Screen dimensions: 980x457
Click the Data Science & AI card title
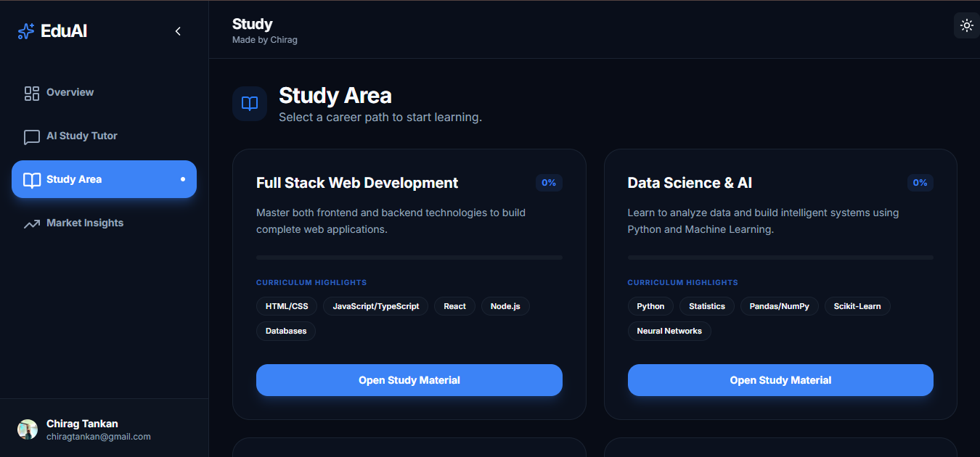click(690, 183)
